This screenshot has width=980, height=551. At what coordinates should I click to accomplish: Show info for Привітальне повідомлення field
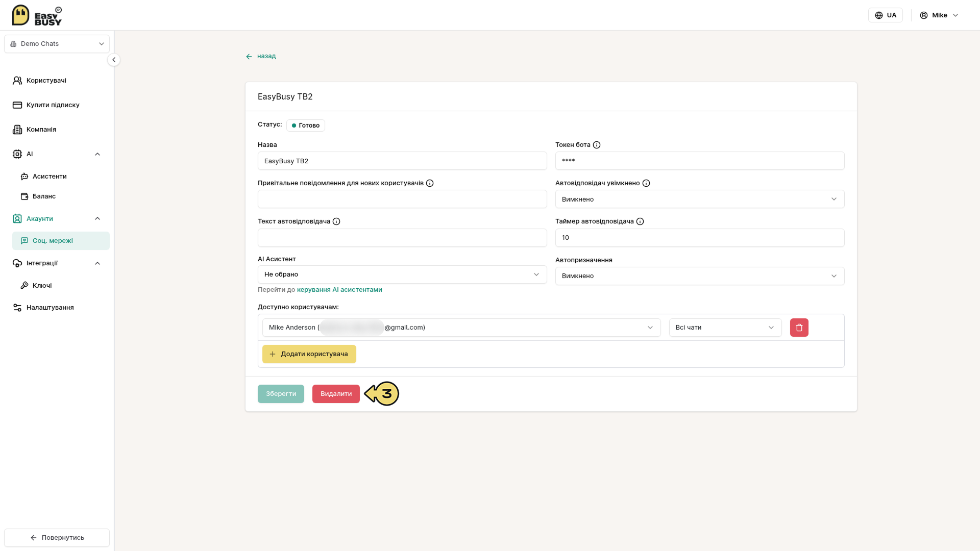pos(430,183)
